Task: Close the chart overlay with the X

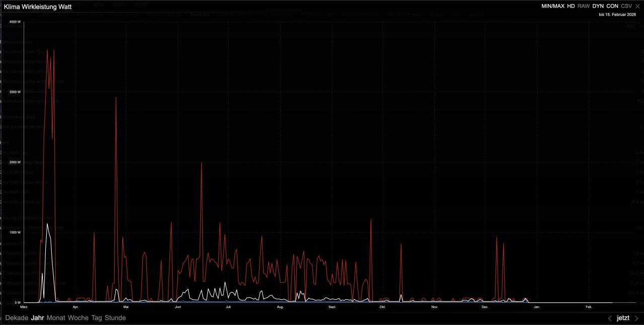Action: (637, 6)
